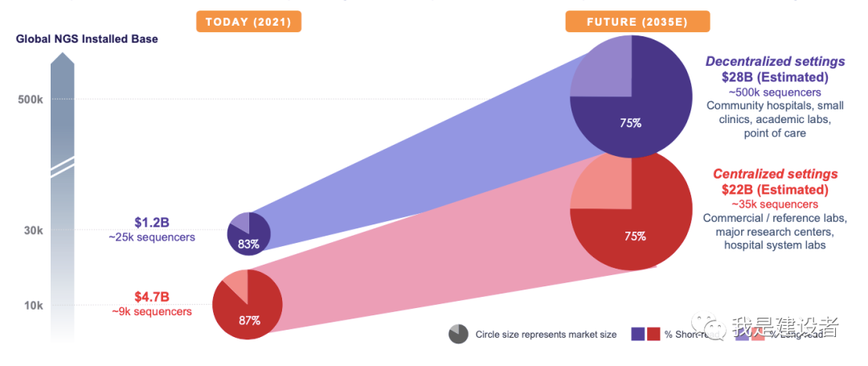This screenshot has width=868, height=366.
Task: Click the Global NGS Installed Base arrow
Action: pos(62,198)
